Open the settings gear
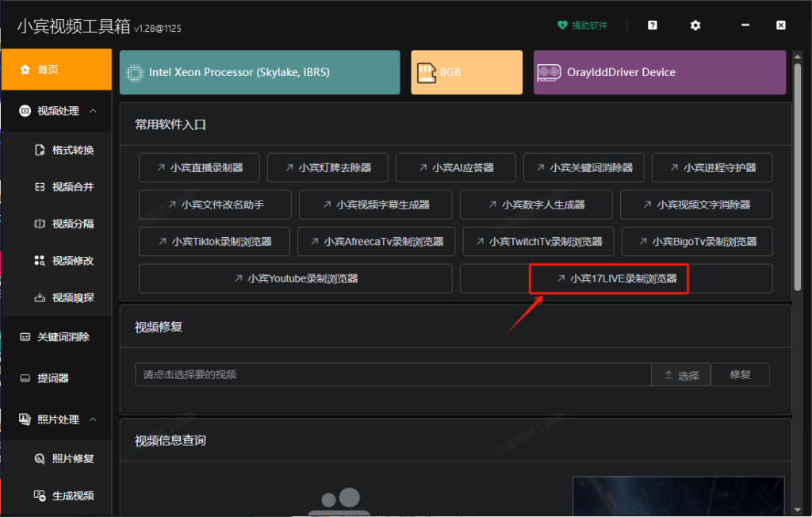Screen dimensions: 812x517 pos(695,25)
